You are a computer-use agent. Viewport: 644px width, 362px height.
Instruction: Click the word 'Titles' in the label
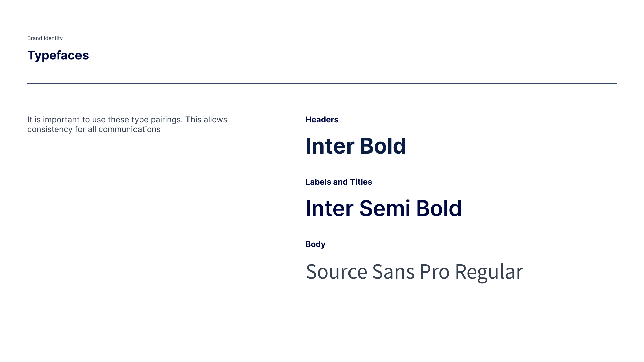coord(361,182)
